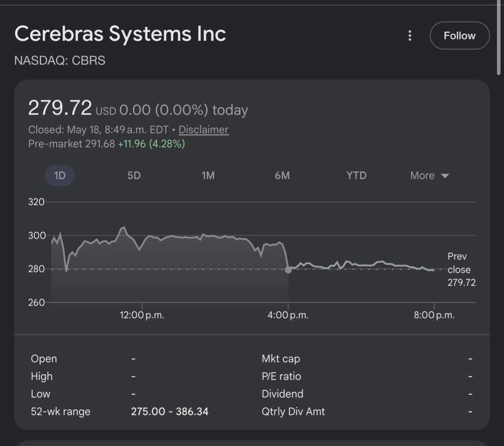
Task: Click the Pre-market 291.68 value
Action: click(x=71, y=144)
